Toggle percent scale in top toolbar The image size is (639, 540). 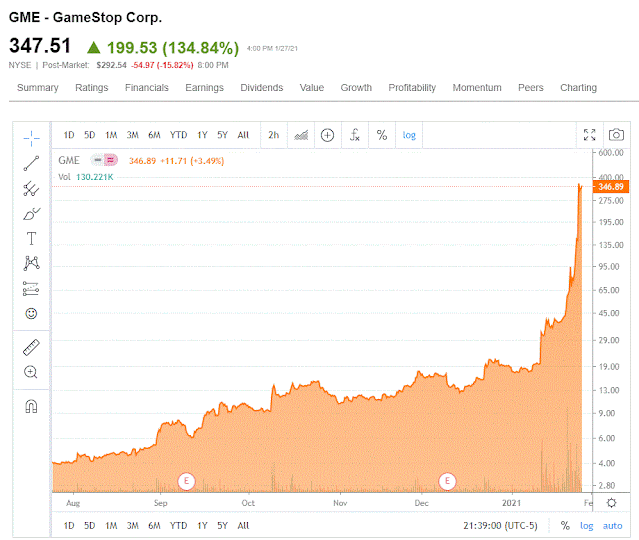[382, 135]
